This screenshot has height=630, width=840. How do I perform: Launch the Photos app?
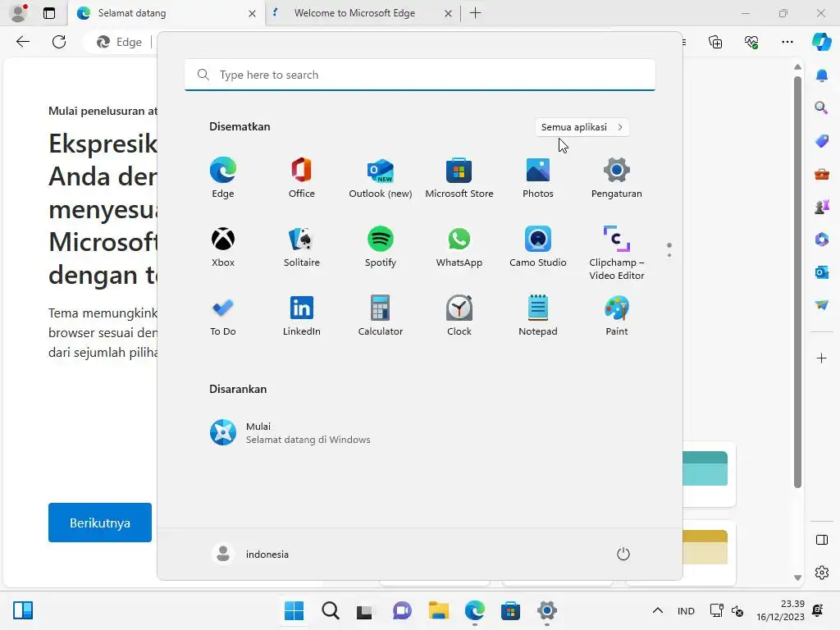coord(538,178)
